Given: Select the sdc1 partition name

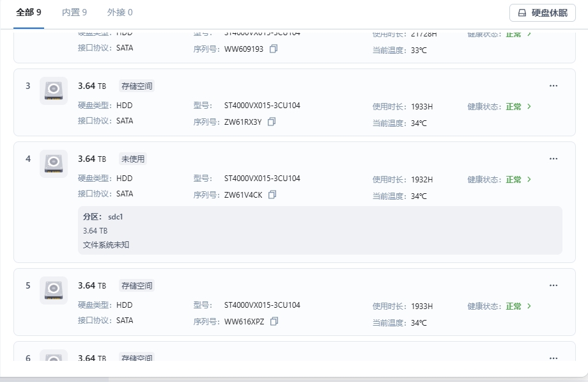Looking at the screenshot, I should click(116, 217).
